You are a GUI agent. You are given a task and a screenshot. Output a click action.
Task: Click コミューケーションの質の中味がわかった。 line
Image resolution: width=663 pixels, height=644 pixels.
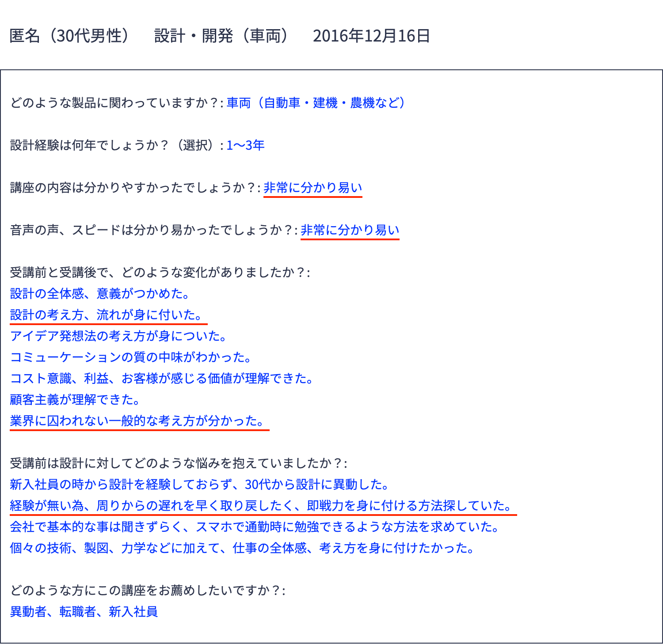[131, 357]
